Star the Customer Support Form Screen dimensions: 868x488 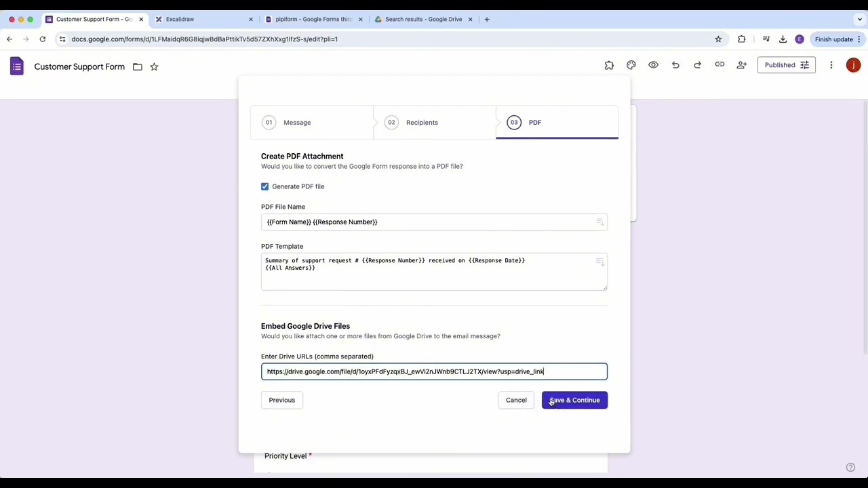click(154, 66)
